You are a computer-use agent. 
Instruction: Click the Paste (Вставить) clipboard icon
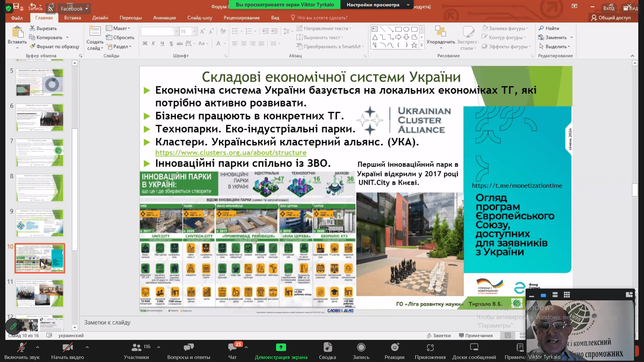[17, 32]
